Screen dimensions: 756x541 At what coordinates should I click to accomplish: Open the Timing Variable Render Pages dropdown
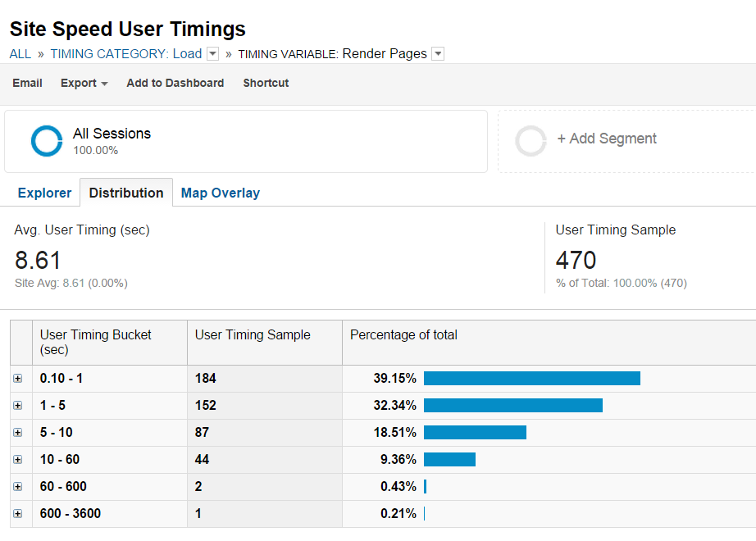[x=438, y=54]
